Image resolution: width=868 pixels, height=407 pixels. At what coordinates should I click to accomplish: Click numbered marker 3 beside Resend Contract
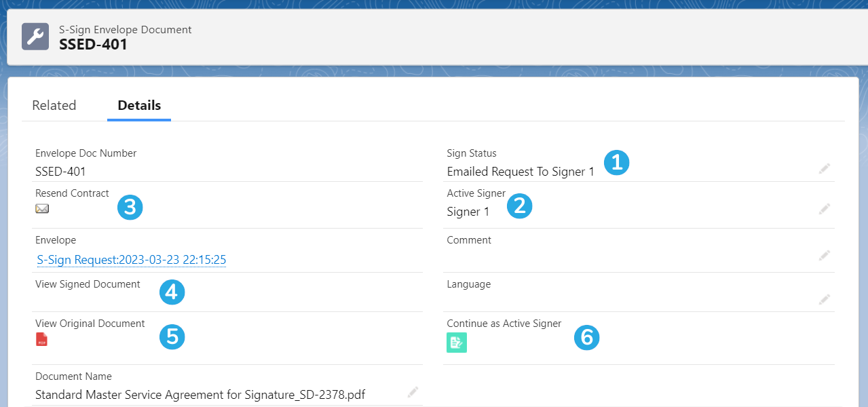click(130, 207)
